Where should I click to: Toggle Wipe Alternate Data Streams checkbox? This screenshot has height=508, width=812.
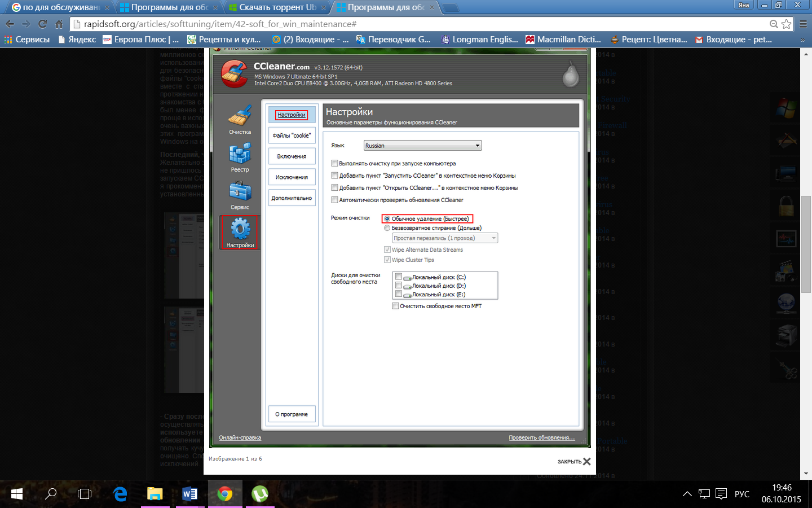point(387,249)
